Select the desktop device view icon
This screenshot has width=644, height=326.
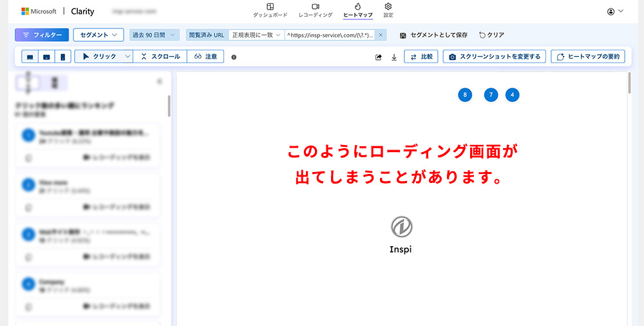coord(30,57)
